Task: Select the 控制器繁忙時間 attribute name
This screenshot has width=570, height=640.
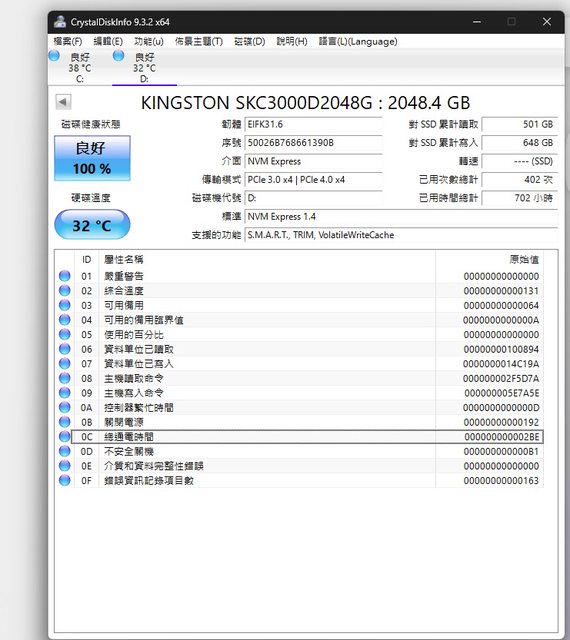Action: [x=139, y=408]
